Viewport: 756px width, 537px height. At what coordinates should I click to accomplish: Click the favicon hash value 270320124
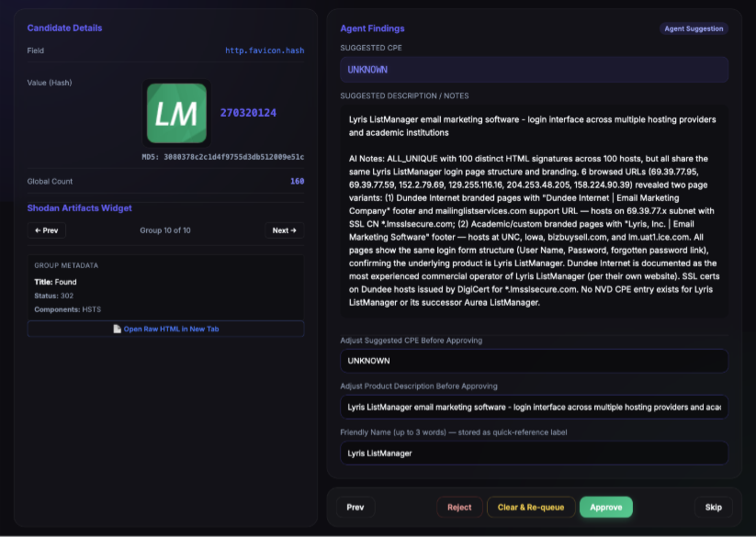click(248, 113)
